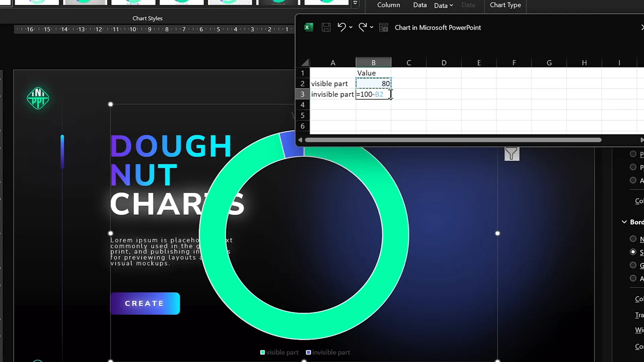Close the Chart in Microsoft PowerPoint window
The image size is (644, 362).
pos(642,27)
